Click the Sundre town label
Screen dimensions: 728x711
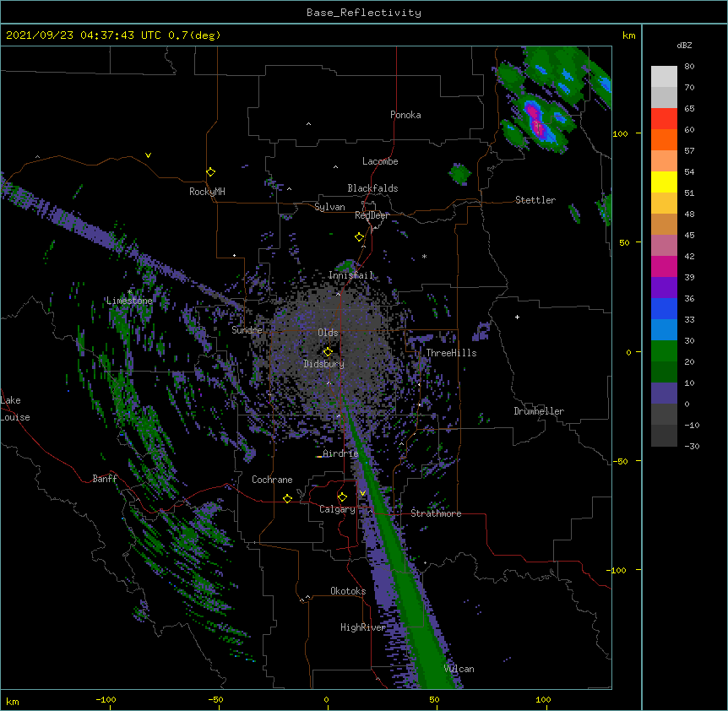[x=247, y=330]
